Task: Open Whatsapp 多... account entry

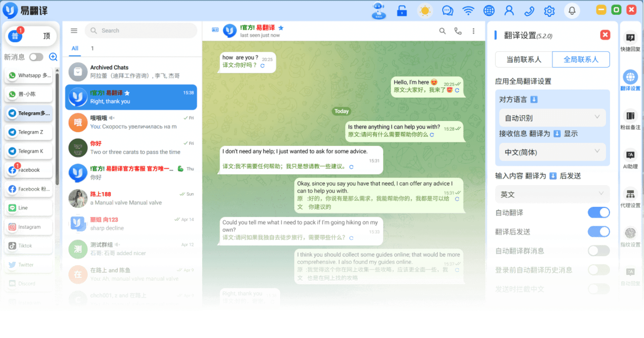Action: (x=29, y=75)
